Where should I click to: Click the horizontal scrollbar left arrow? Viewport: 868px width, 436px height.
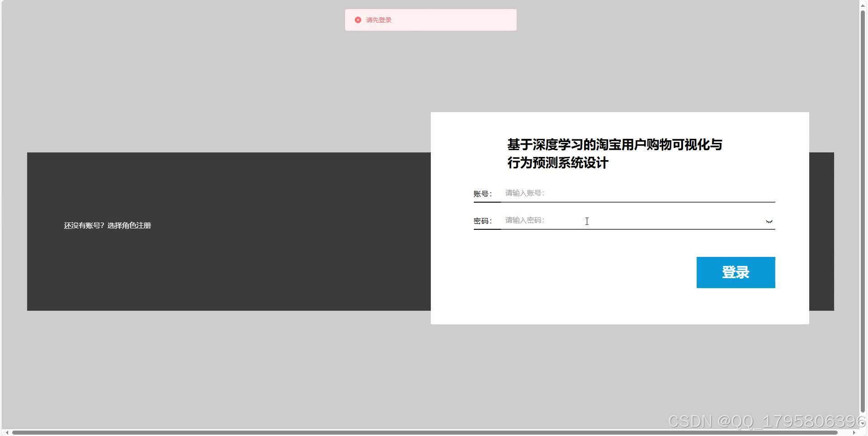[x=6, y=433]
